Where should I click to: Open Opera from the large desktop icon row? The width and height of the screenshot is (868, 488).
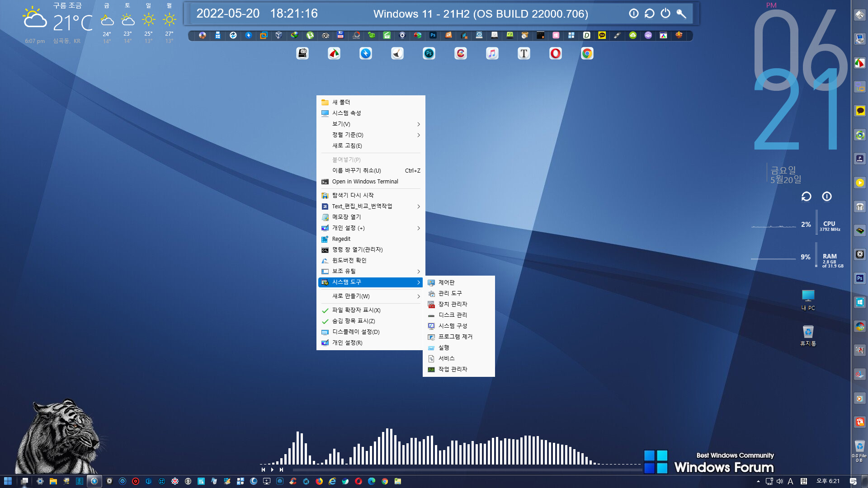point(556,54)
